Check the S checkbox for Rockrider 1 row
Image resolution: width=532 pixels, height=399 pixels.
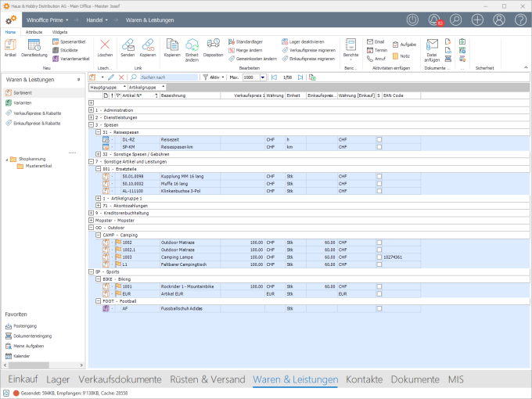(379, 286)
